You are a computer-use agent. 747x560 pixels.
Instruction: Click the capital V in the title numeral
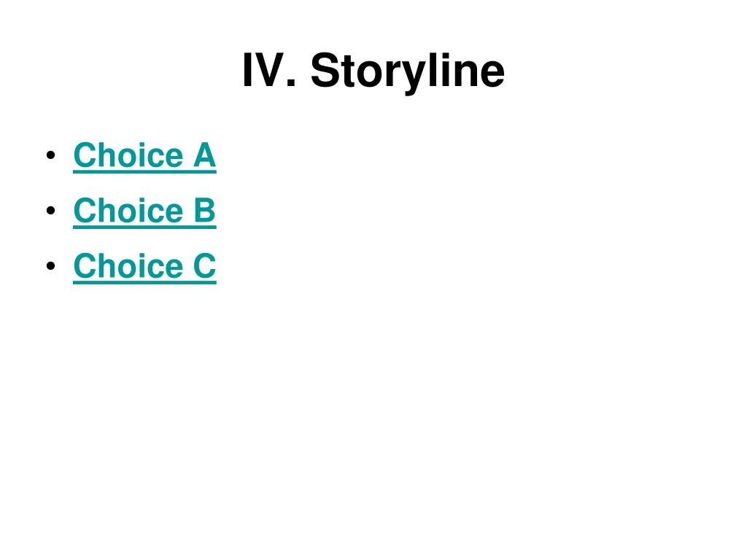coord(268,69)
